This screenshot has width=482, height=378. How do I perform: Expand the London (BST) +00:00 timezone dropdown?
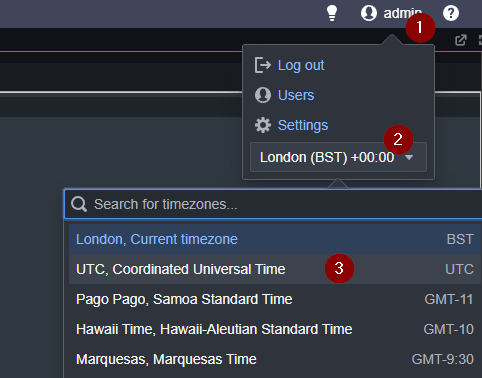click(338, 157)
